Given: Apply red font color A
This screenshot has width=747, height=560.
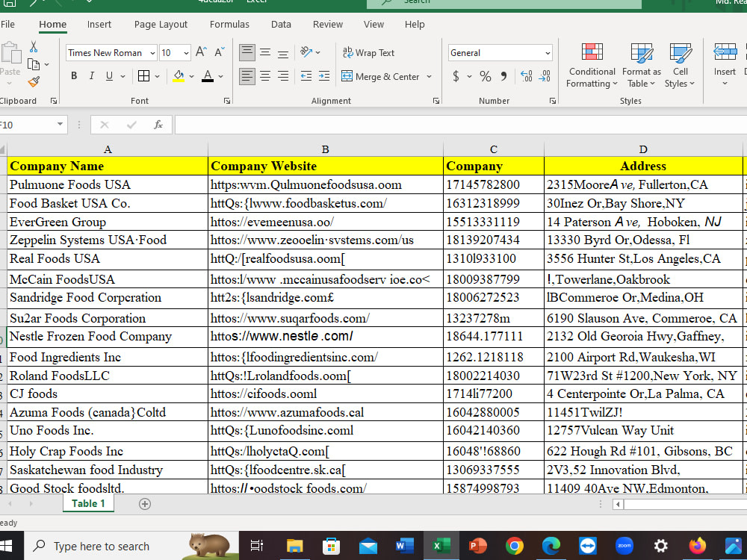Looking at the screenshot, I should (208, 76).
